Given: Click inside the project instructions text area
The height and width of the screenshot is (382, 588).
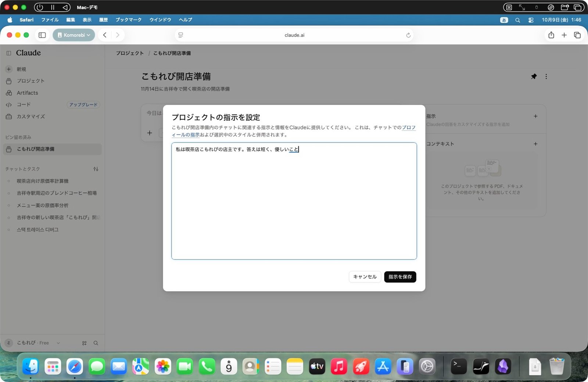Looking at the screenshot, I should click(x=294, y=201).
